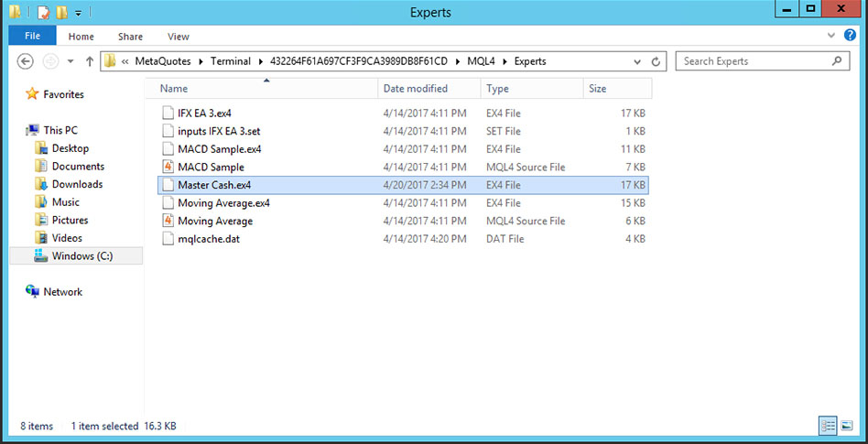
Task: Expand the ribbon with the chevron
Action: click(830, 36)
